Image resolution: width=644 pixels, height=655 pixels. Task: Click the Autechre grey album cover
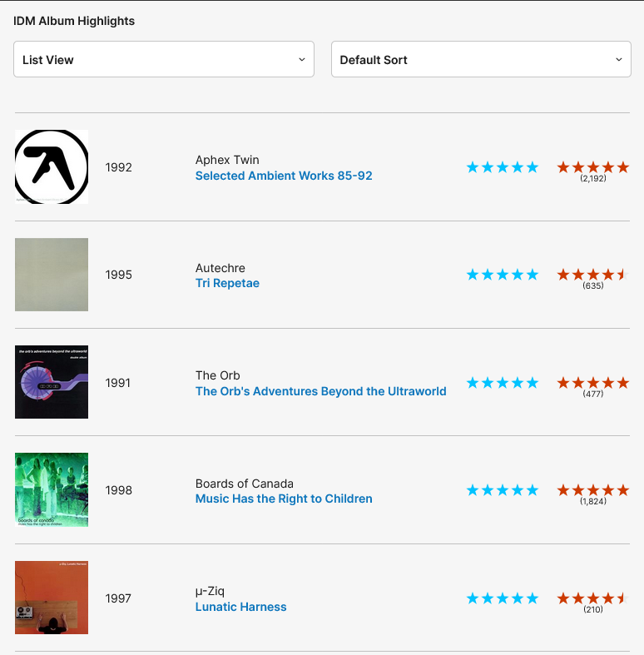52,275
